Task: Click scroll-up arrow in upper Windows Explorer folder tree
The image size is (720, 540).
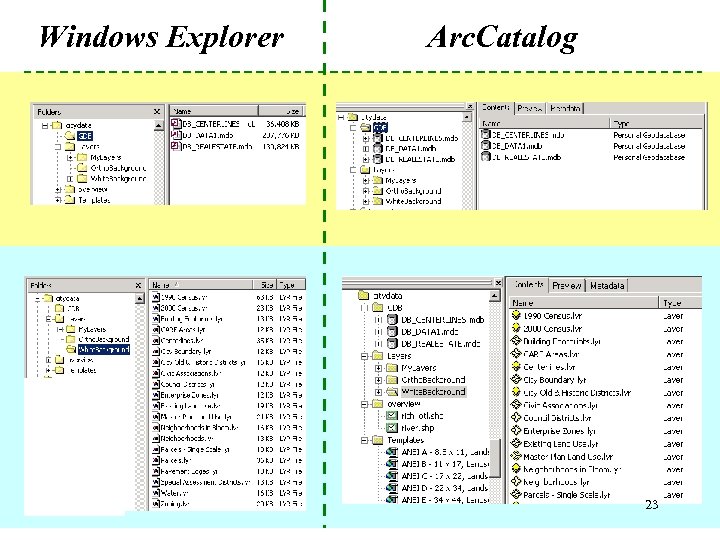Action: [x=158, y=125]
